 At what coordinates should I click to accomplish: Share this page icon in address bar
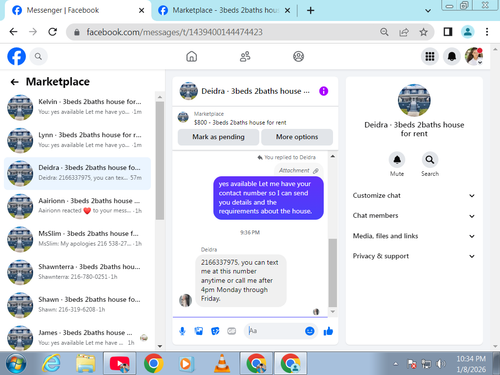[404, 32]
